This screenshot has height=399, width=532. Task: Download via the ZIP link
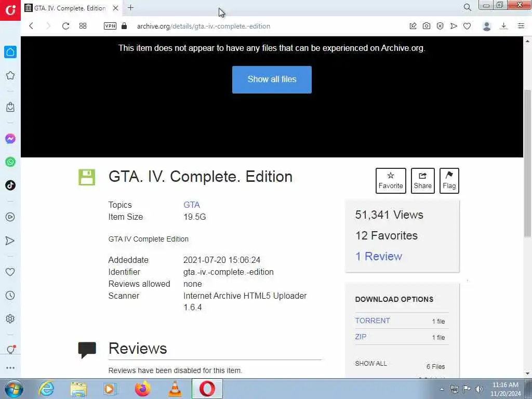pos(361,337)
